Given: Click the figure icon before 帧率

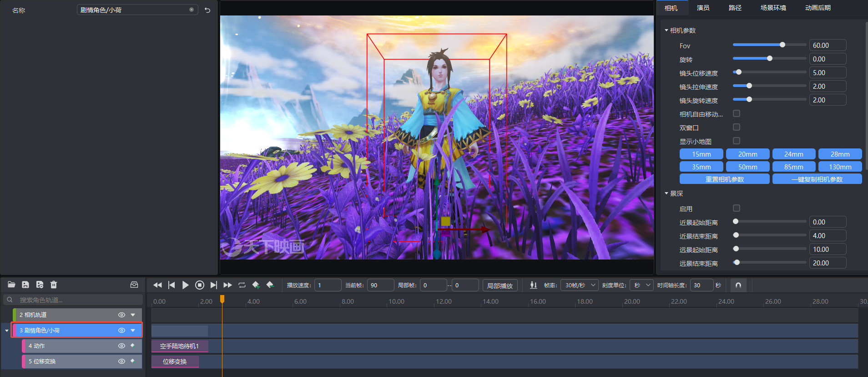Looking at the screenshot, I should click(x=534, y=285).
